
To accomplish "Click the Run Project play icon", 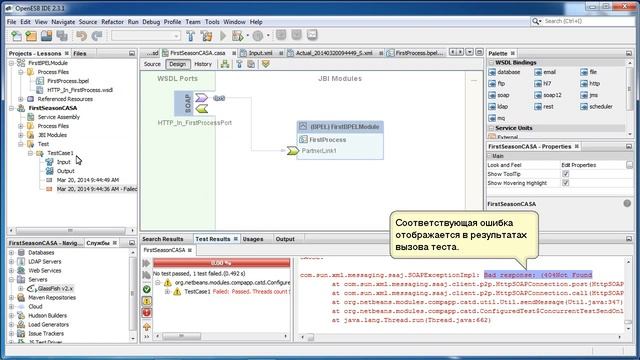I will (x=223, y=36).
